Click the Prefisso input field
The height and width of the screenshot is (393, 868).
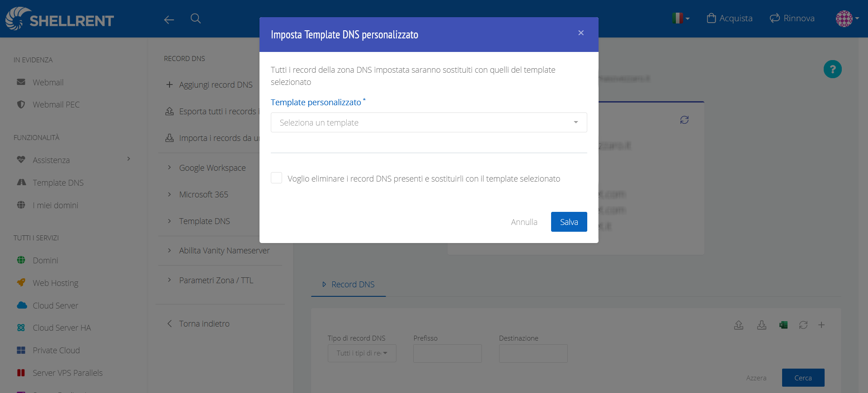click(448, 353)
